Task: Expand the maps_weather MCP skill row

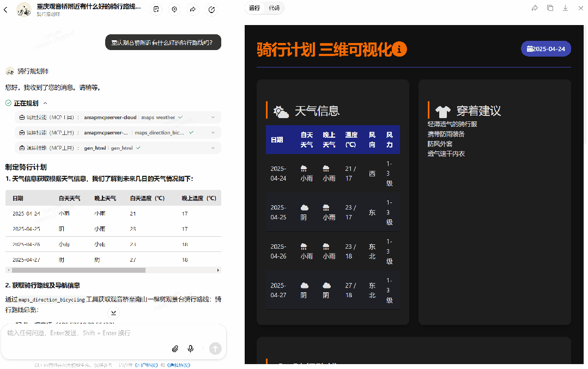Action: point(214,117)
